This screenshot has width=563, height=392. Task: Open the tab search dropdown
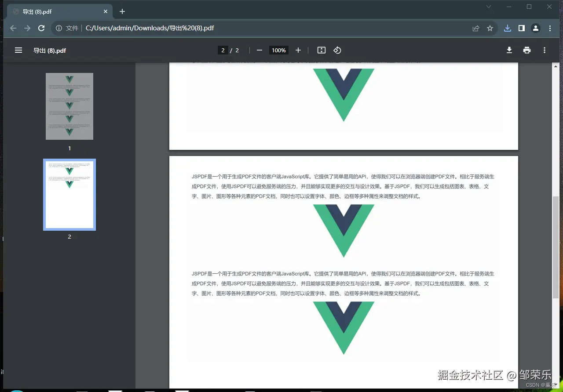488,7
